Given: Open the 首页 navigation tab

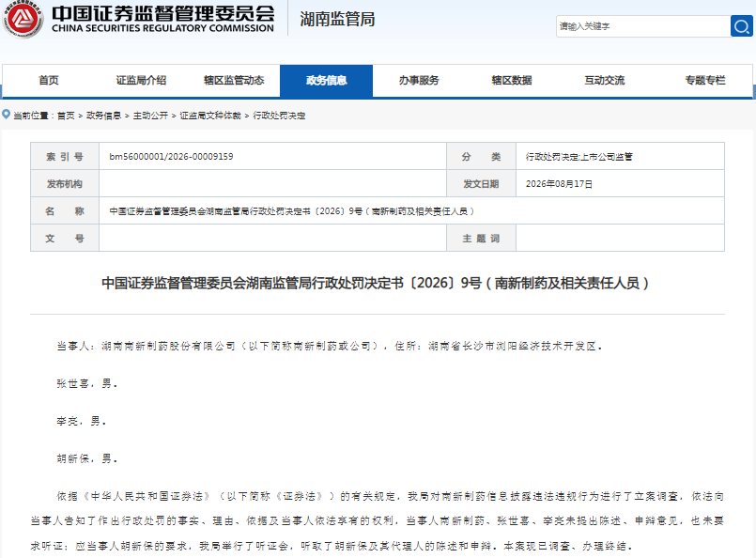Looking at the screenshot, I should (x=49, y=81).
